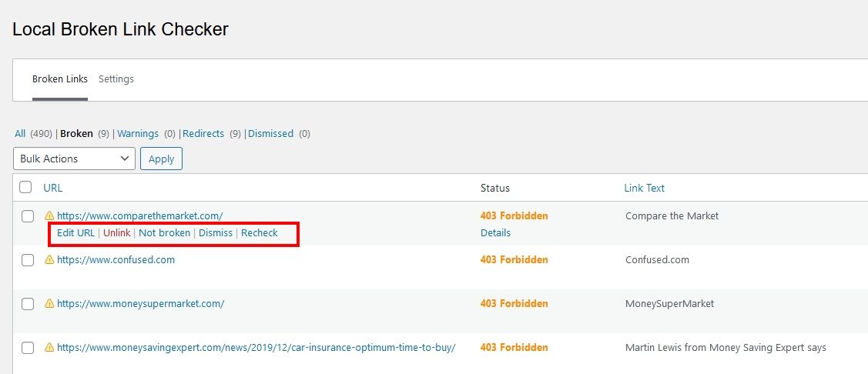This screenshot has width=868, height=374.
Task: Click Edit URL for comparethemarket.com
Action: (75, 233)
